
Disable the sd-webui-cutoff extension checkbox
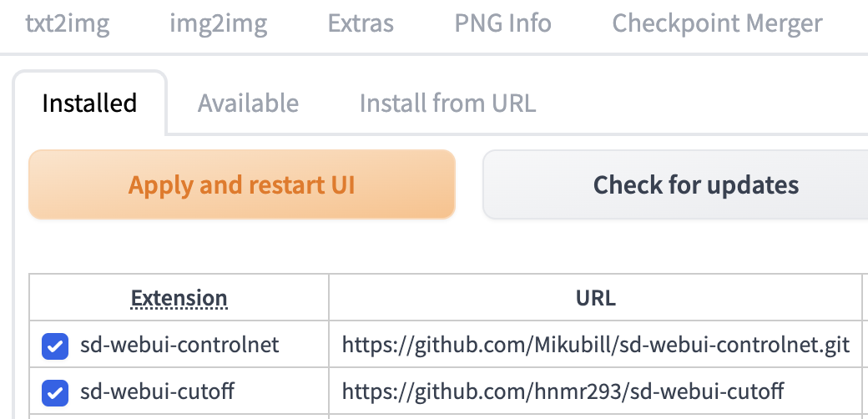click(x=55, y=391)
